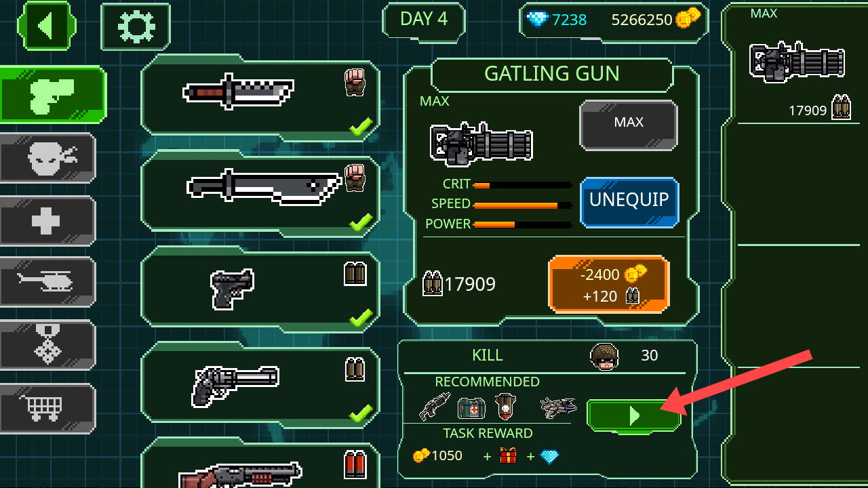Choose the black pistol weapon
The image size is (868, 488).
point(260,289)
